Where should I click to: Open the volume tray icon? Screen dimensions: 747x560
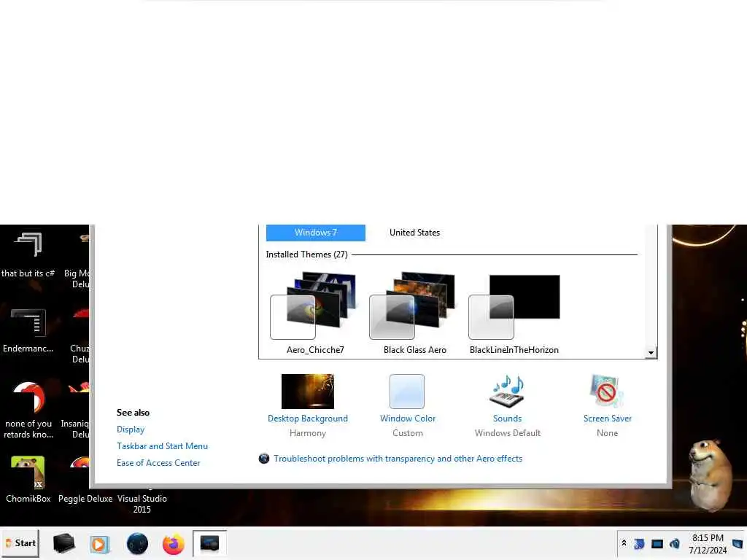[x=674, y=543]
